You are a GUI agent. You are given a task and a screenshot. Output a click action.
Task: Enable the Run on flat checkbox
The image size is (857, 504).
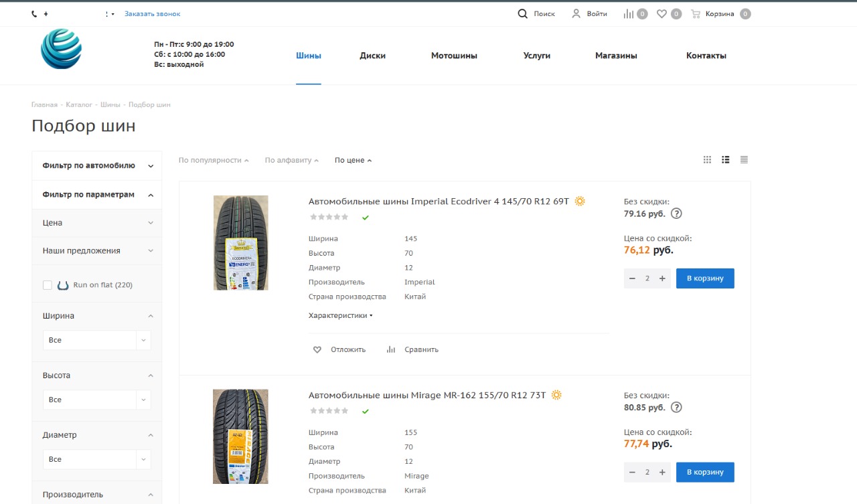(x=48, y=285)
